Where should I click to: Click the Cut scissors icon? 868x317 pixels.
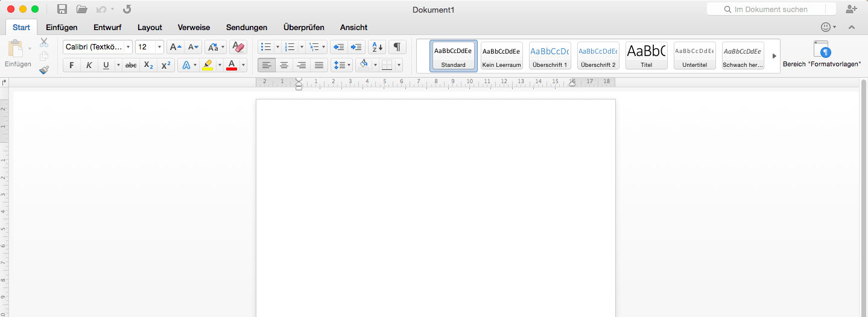(x=44, y=42)
